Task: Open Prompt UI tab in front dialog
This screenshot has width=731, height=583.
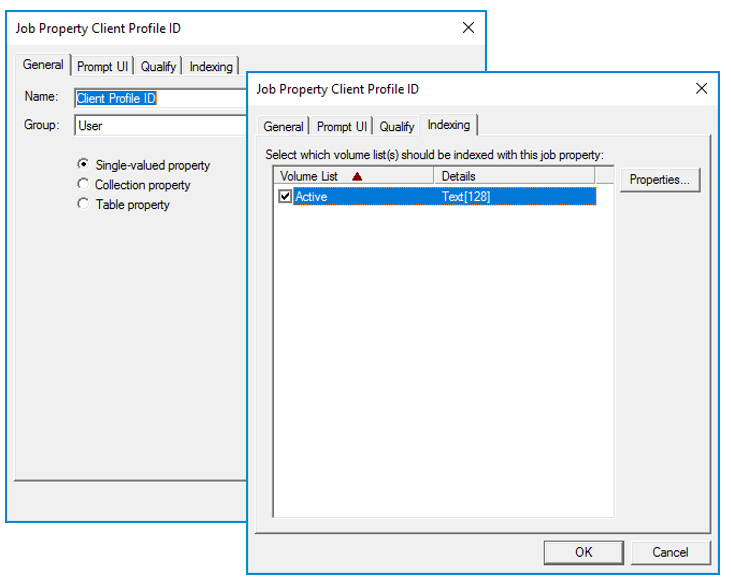Action: [x=341, y=126]
